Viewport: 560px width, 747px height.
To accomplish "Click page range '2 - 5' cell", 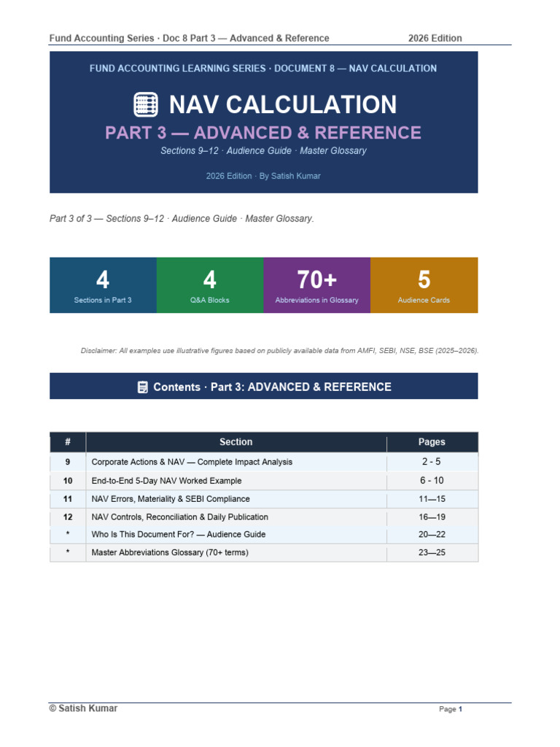I will [432, 462].
